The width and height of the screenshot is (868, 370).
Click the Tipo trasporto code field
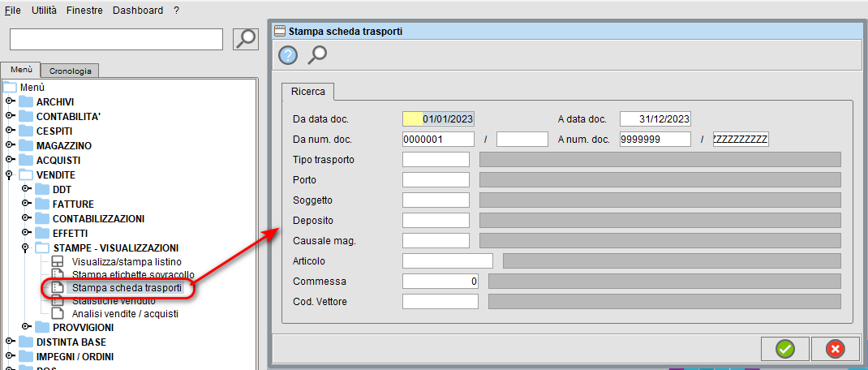(436, 160)
